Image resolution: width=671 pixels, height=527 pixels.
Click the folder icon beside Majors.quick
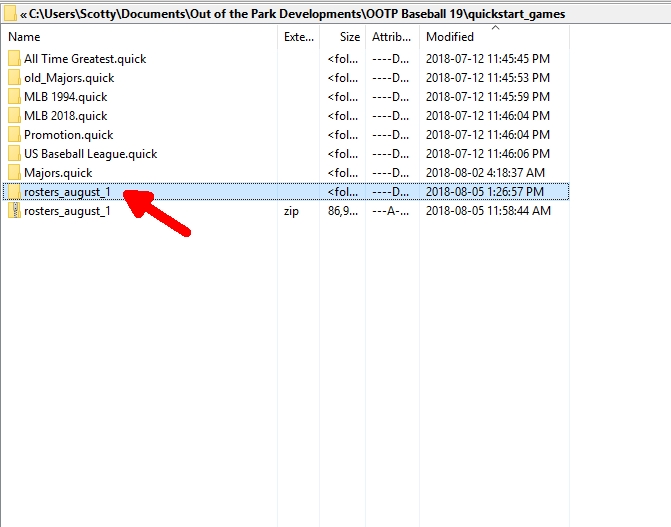[x=14, y=173]
